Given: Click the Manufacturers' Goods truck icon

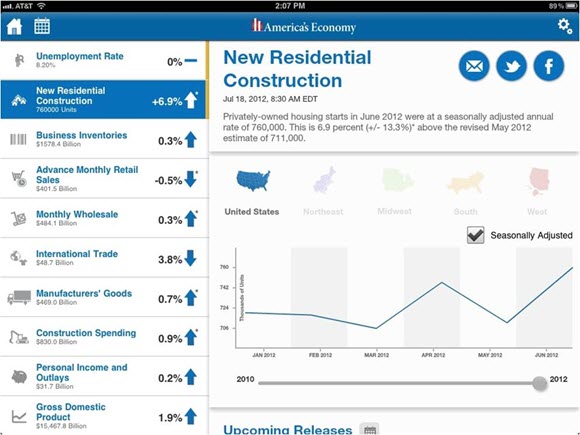Looking at the screenshot, I should tap(19, 297).
